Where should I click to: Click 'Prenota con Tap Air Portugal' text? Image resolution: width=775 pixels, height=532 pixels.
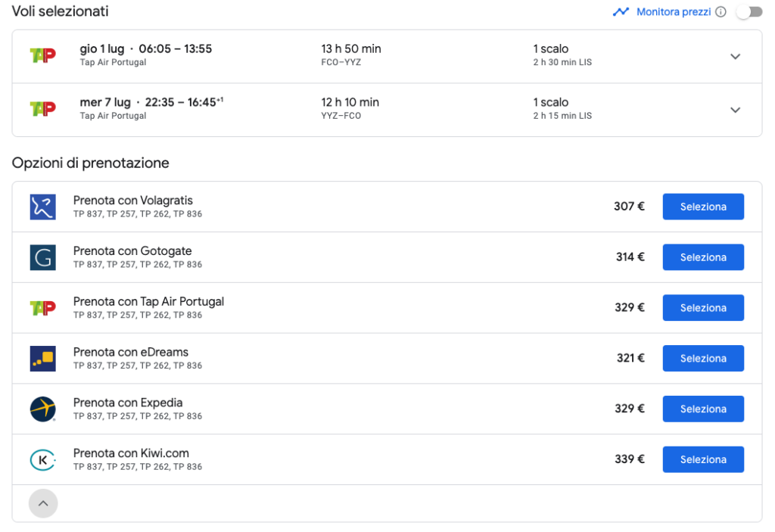149,302
